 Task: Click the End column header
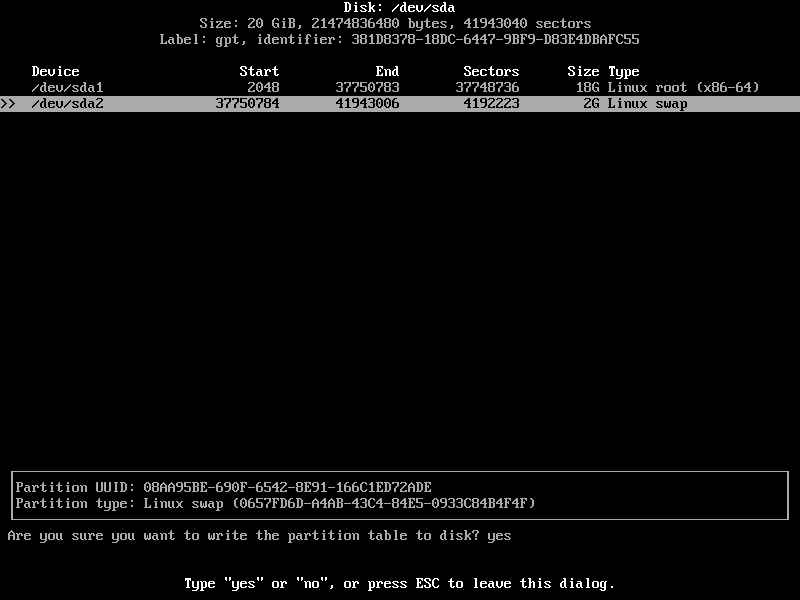[x=387, y=71]
